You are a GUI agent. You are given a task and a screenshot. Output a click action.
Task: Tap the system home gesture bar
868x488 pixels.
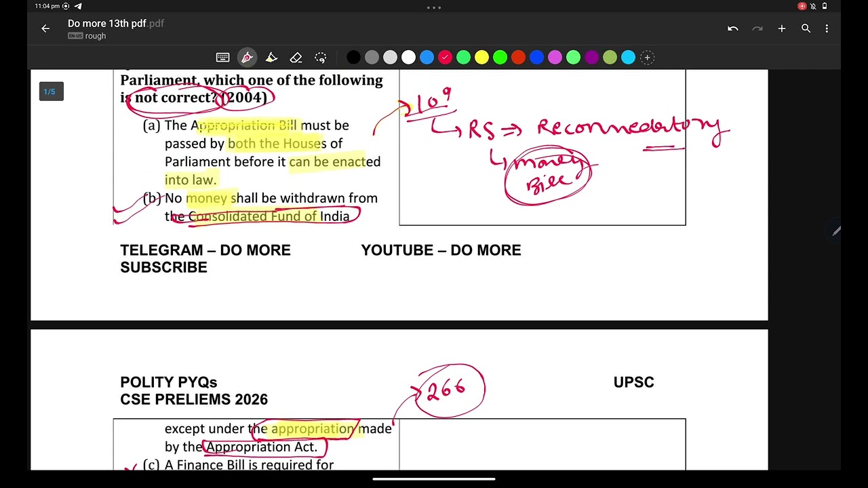434,479
